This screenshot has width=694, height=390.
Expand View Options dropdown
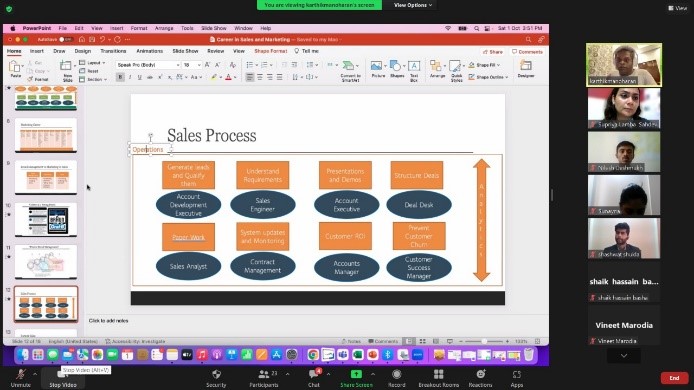[x=413, y=5]
